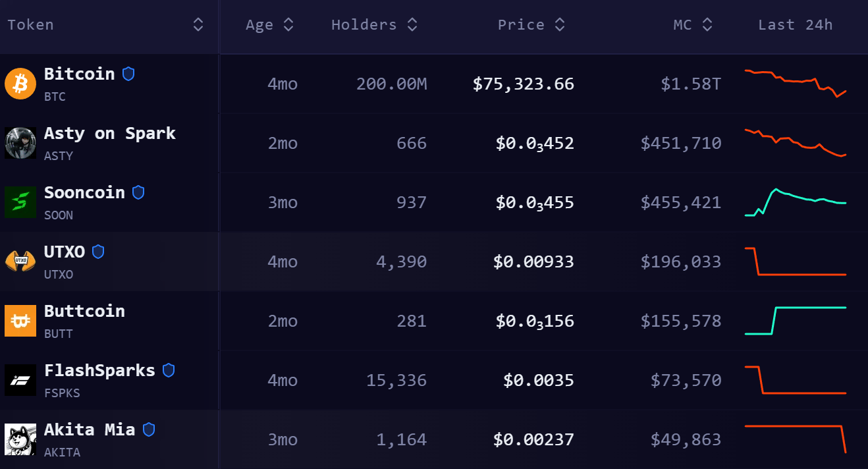This screenshot has height=469, width=868.
Task: Click the verified shield next to Sooncoin
Action: (138, 192)
